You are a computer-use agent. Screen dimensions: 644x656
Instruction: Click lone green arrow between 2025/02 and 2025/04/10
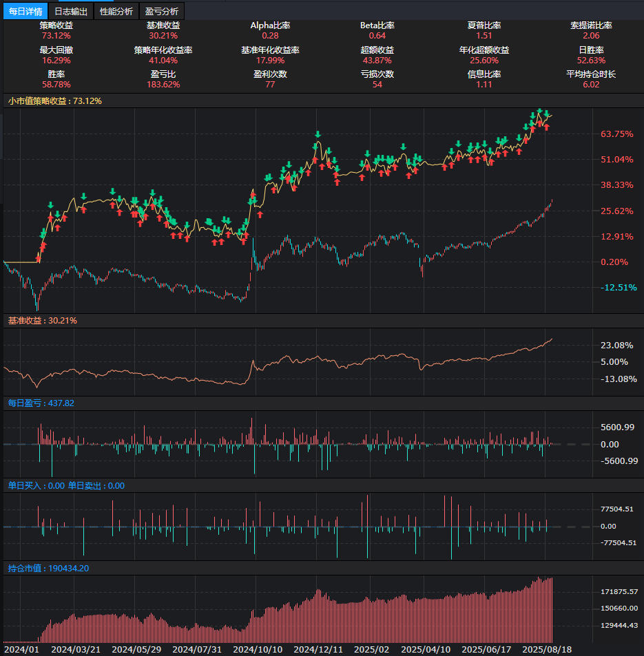click(x=402, y=146)
